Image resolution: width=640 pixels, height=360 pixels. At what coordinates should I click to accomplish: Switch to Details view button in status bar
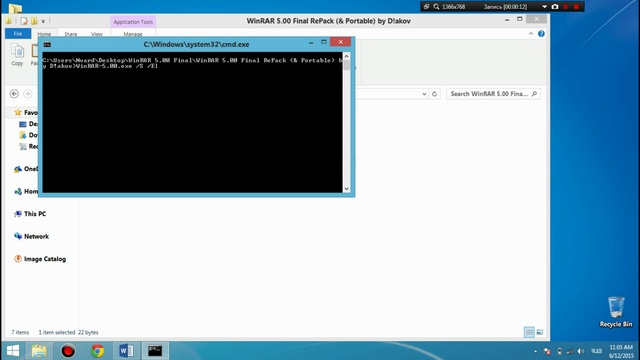tap(529, 332)
